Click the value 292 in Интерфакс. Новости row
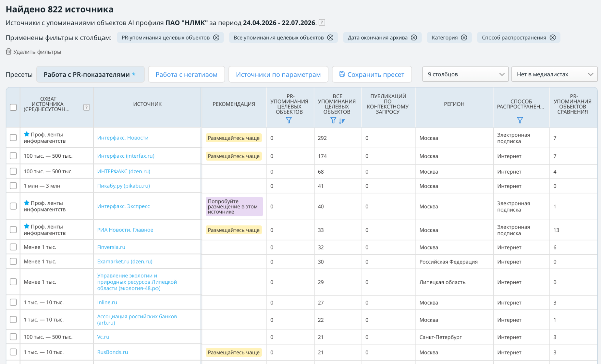 [322, 138]
